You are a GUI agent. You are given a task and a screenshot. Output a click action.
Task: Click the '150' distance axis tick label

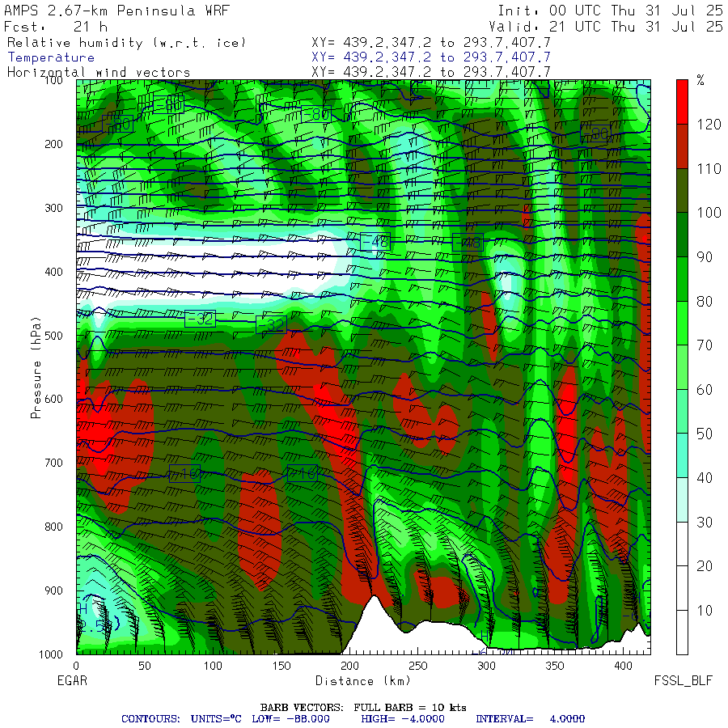281,666
